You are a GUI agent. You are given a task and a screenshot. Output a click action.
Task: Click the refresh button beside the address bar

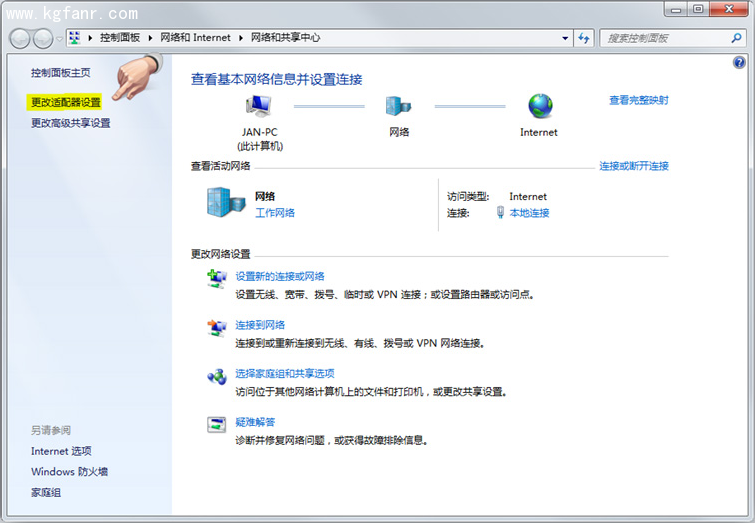tap(584, 38)
